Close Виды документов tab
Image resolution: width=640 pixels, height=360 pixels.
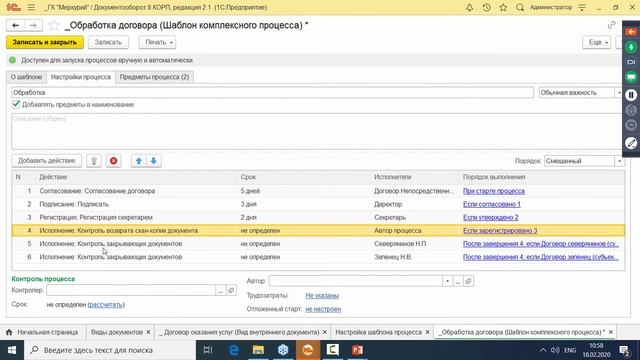pos(149,332)
